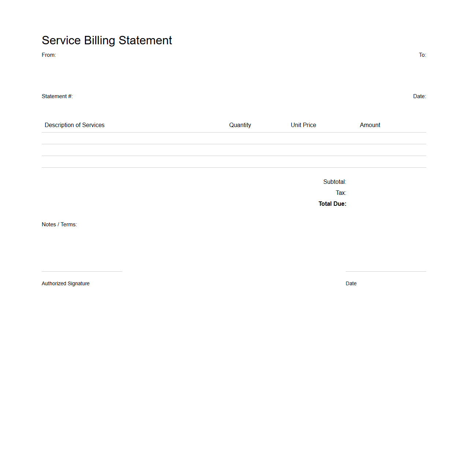The height and width of the screenshot is (476, 468).
Task: Select the Service Billing Statement title
Action: pyautogui.click(x=107, y=40)
